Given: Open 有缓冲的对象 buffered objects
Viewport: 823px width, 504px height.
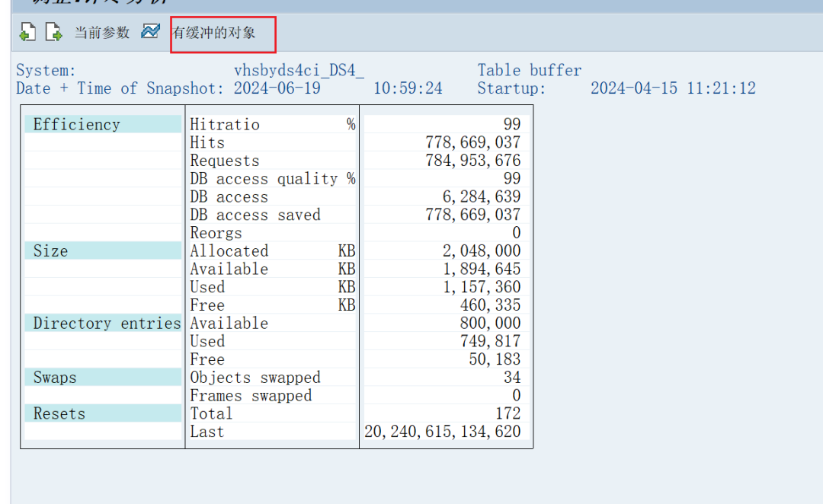Looking at the screenshot, I should coord(214,33).
